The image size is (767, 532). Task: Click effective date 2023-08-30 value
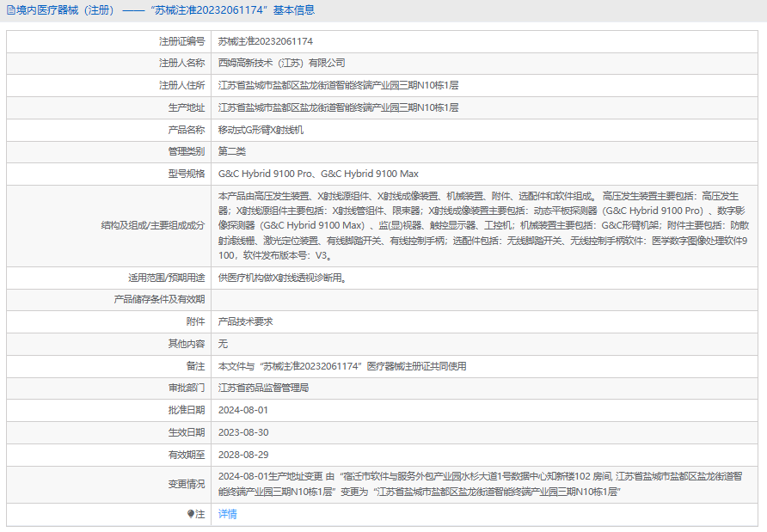(243, 432)
